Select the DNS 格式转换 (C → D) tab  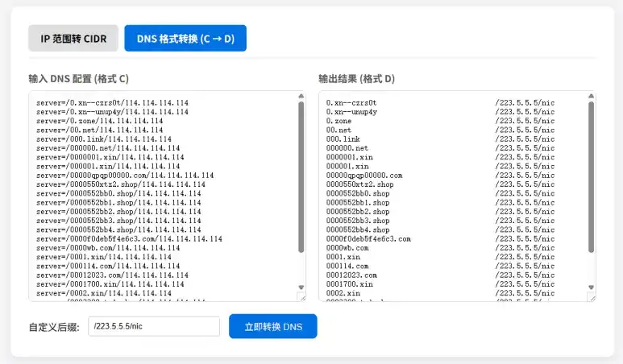[x=185, y=39]
